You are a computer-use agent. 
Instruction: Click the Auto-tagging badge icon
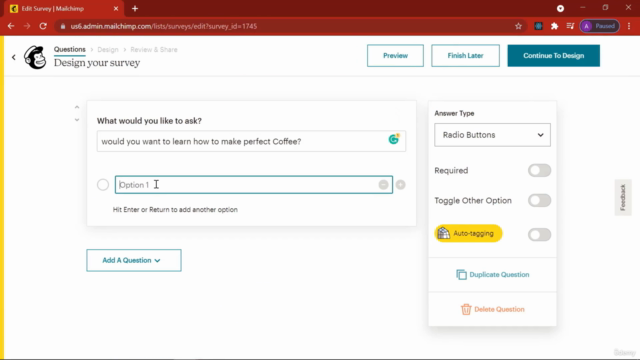click(444, 233)
